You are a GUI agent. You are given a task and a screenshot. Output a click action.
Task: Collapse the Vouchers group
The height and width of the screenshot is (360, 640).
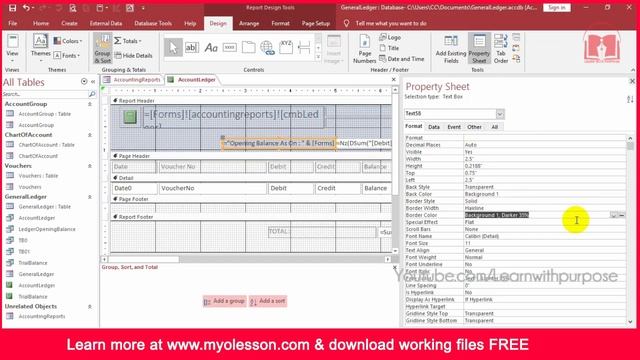(90, 166)
